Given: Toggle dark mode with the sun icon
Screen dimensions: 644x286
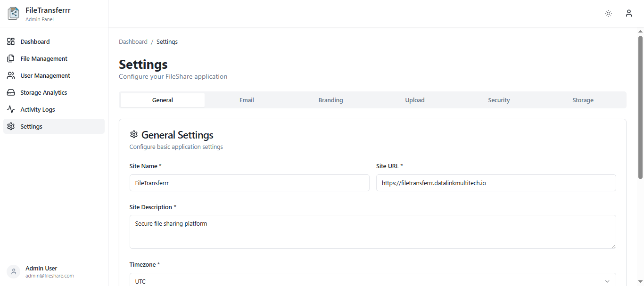Looking at the screenshot, I should [608, 13].
